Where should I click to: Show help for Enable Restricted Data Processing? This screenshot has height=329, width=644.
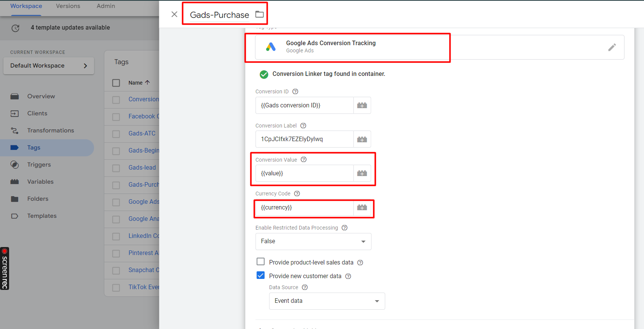click(344, 228)
